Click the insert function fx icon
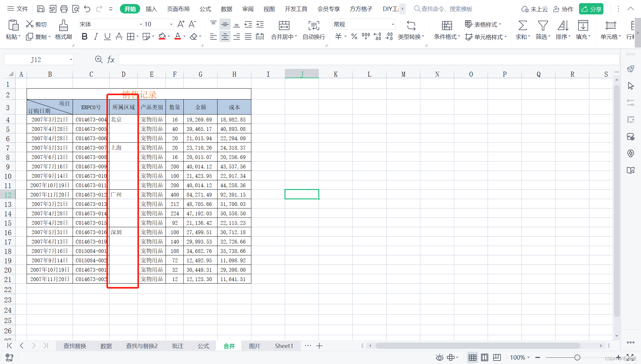The height and width of the screenshot is (364, 641). 111,59
